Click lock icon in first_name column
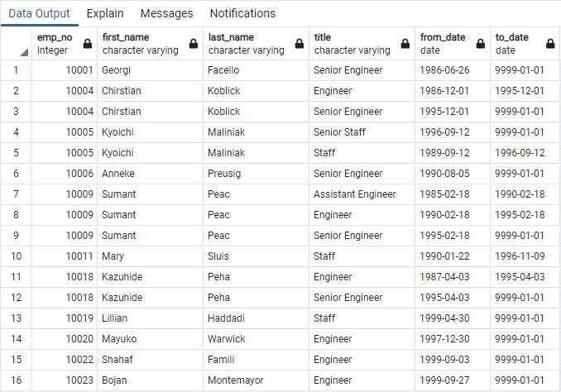This screenshot has height=392, width=561. tap(193, 44)
